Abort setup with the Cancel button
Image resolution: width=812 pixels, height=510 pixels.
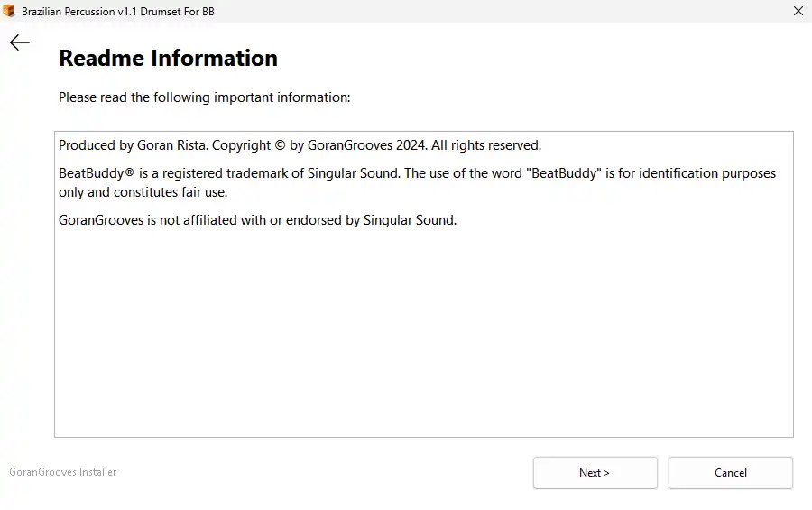click(730, 473)
